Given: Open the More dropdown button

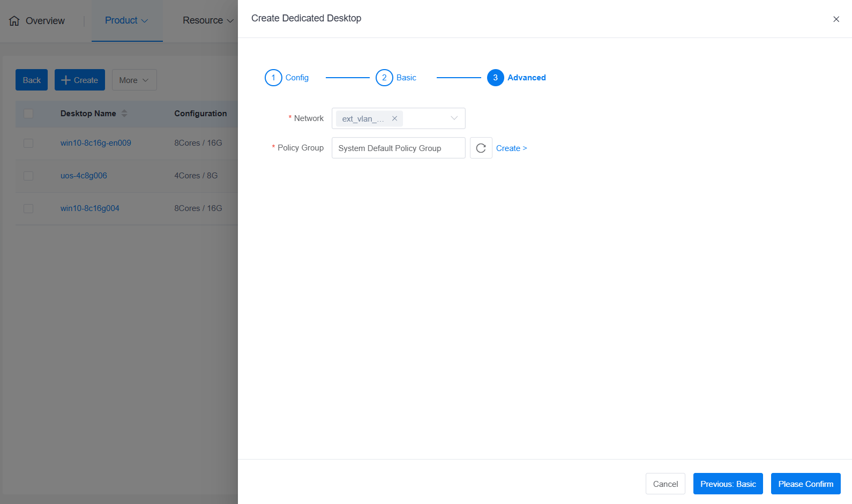Looking at the screenshot, I should 134,80.
